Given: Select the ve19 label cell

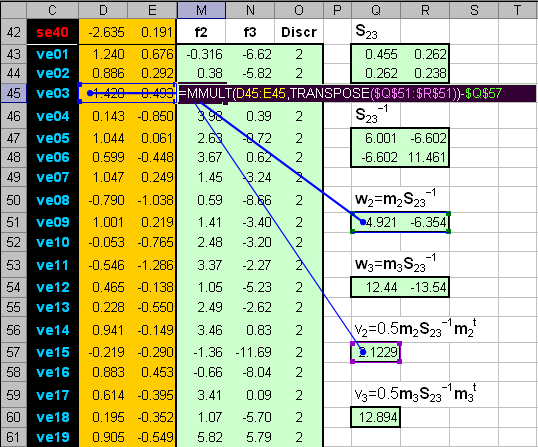Looking at the screenshot, I should tap(52, 437).
